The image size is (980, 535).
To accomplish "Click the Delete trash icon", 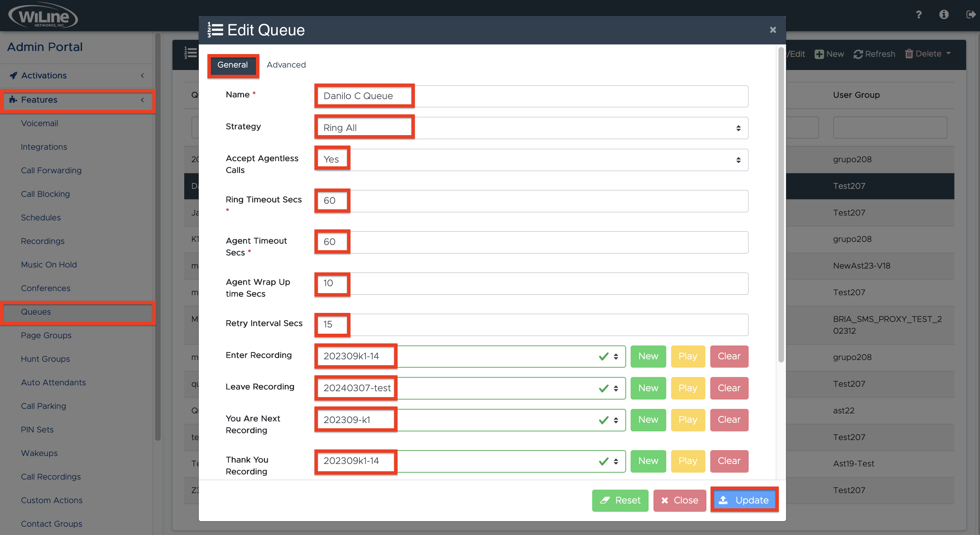I will coord(909,54).
